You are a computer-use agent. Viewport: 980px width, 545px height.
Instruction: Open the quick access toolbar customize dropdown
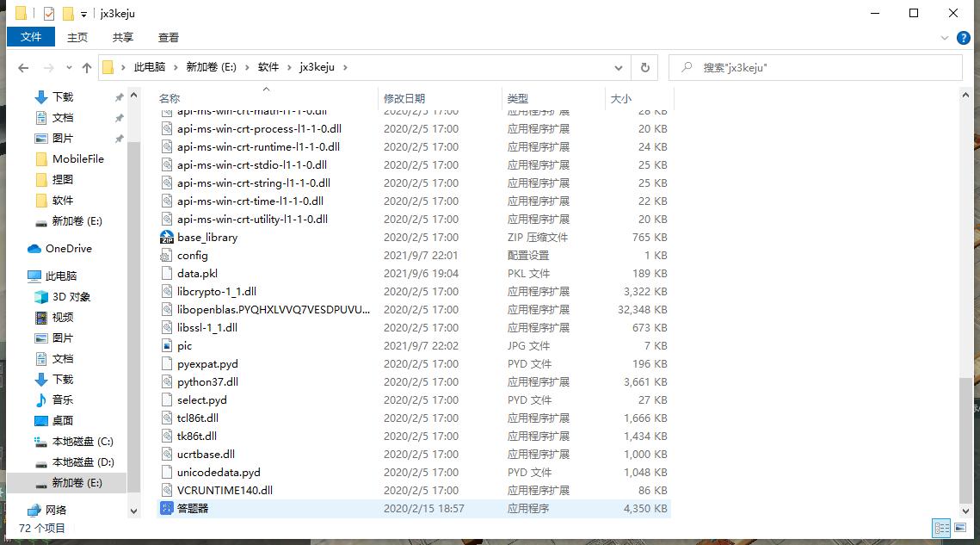point(83,13)
